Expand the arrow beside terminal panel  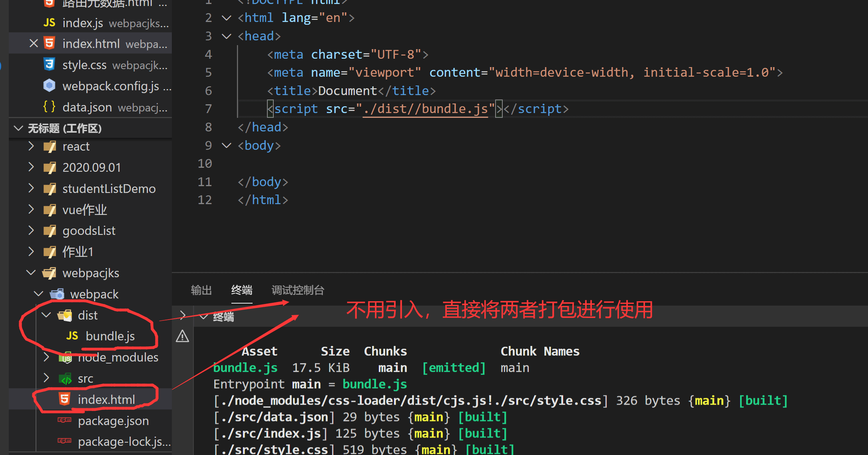(183, 315)
